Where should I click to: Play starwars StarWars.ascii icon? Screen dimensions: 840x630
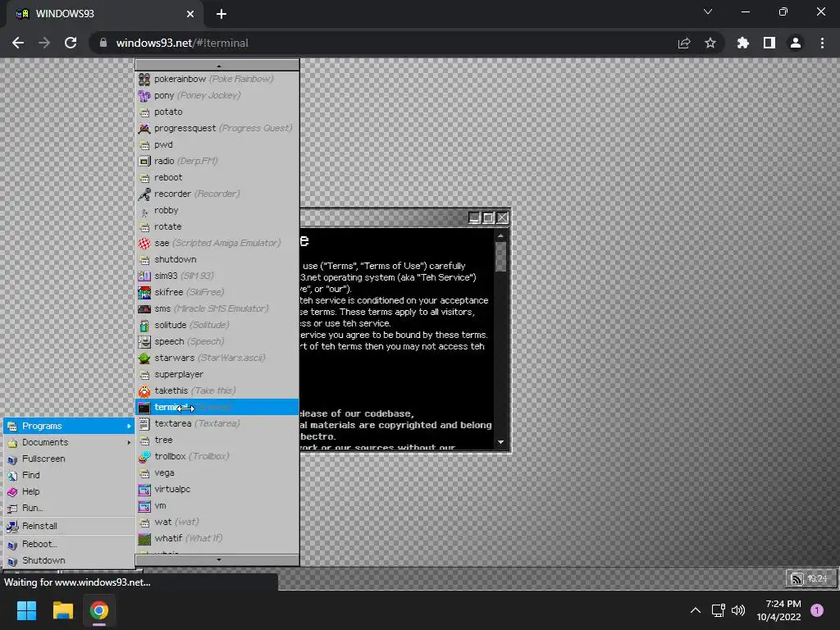pos(144,358)
